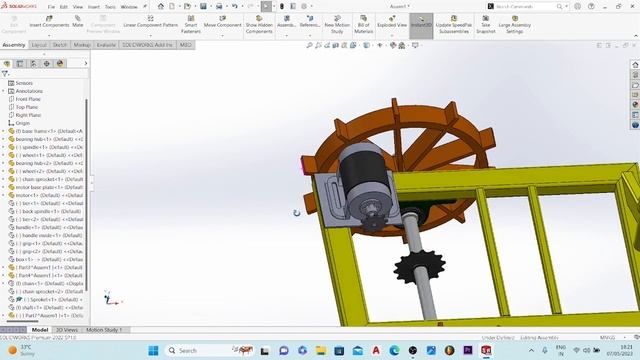Click the Open document icon
The image size is (640, 360).
(187, 6)
